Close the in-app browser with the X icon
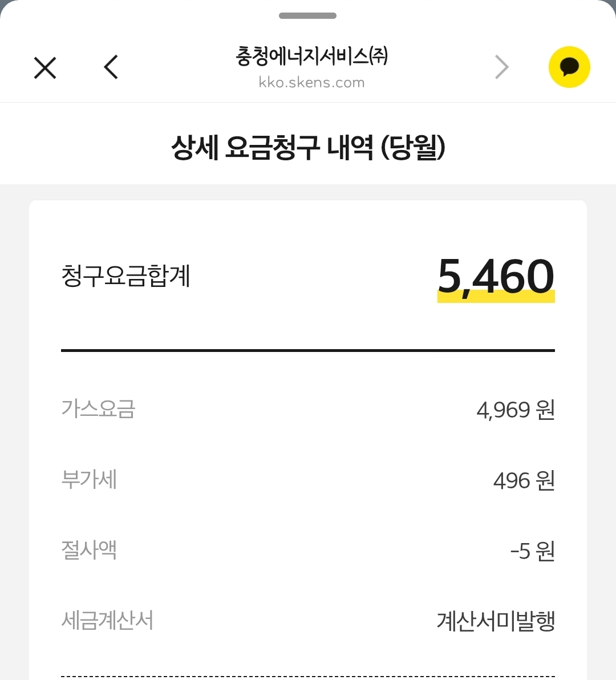 point(45,68)
